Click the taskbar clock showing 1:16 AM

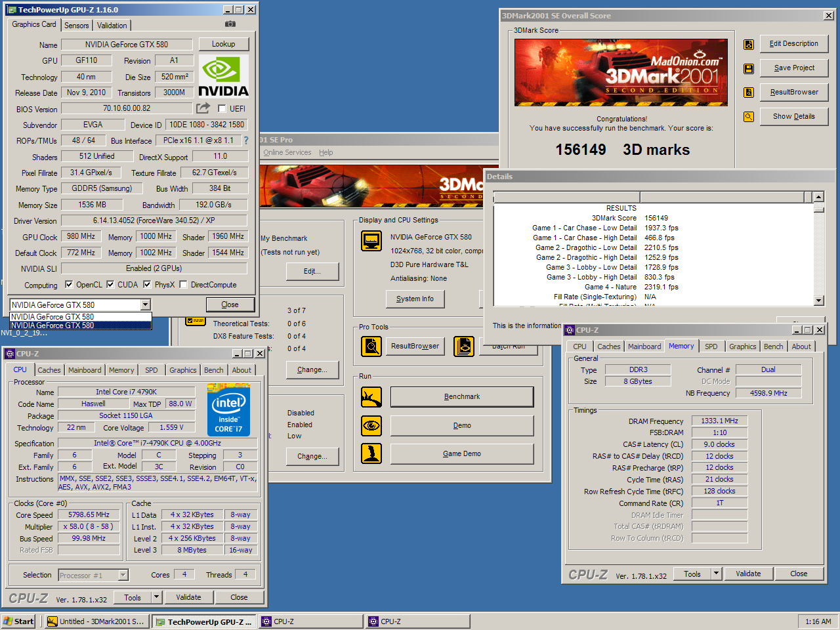[818, 621]
